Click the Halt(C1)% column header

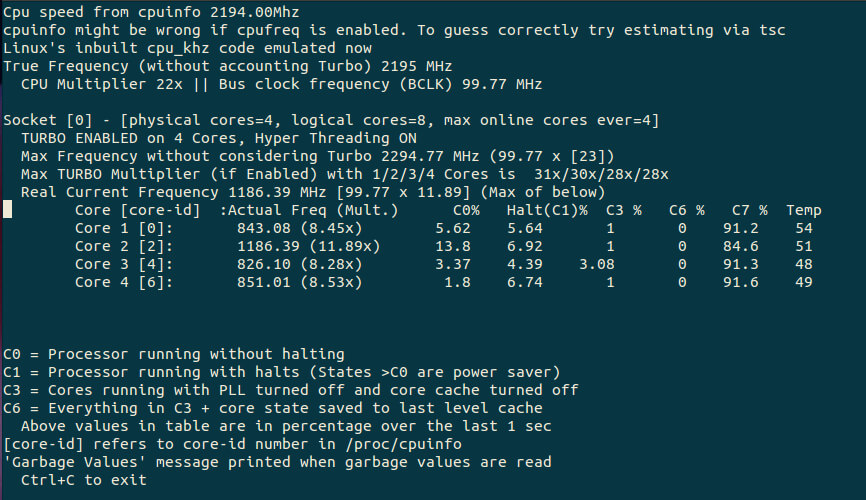pos(547,210)
